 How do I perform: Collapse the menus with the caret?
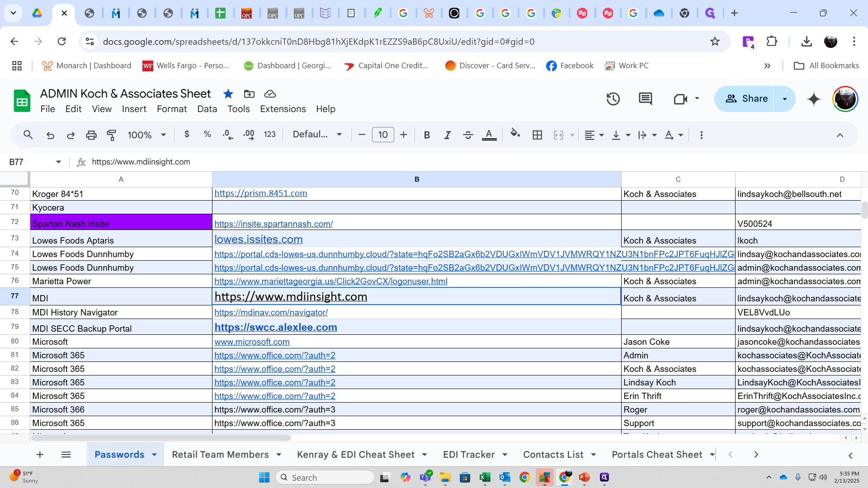click(840, 135)
